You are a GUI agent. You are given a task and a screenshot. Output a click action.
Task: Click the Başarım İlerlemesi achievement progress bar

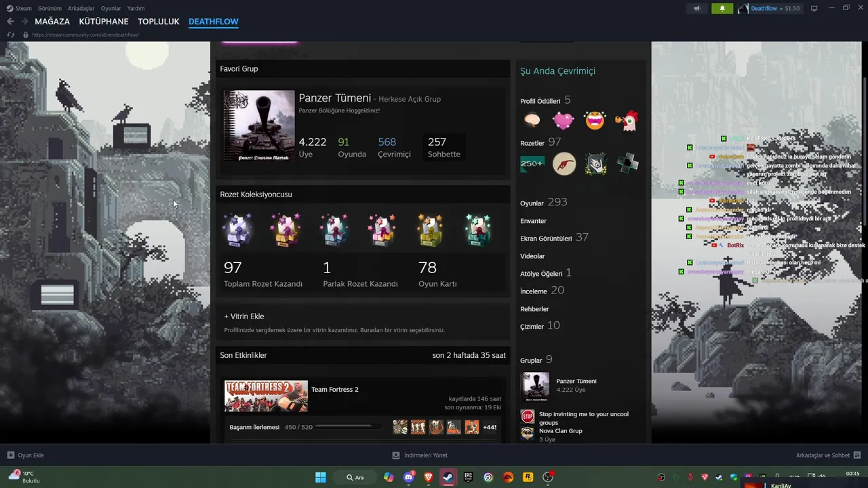pos(347,427)
